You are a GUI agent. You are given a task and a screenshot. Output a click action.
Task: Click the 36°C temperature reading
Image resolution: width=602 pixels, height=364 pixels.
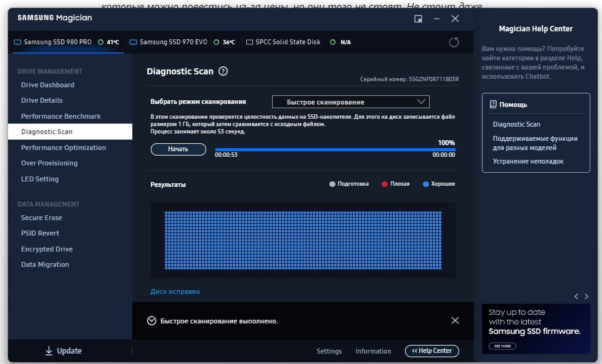(x=229, y=42)
